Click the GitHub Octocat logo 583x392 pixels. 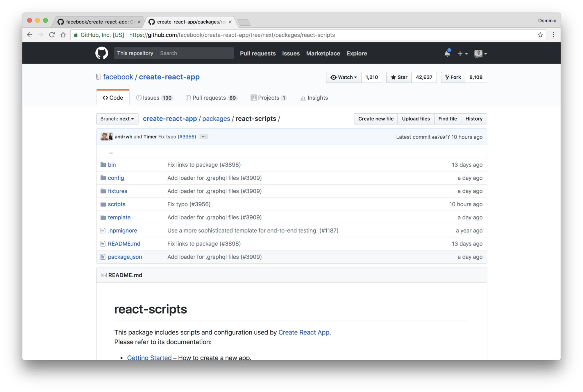click(102, 53)
